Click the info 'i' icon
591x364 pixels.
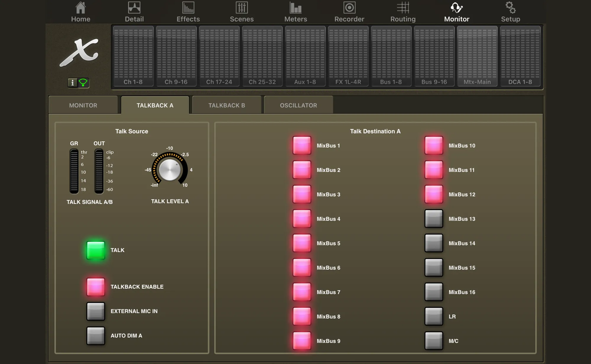72,83
